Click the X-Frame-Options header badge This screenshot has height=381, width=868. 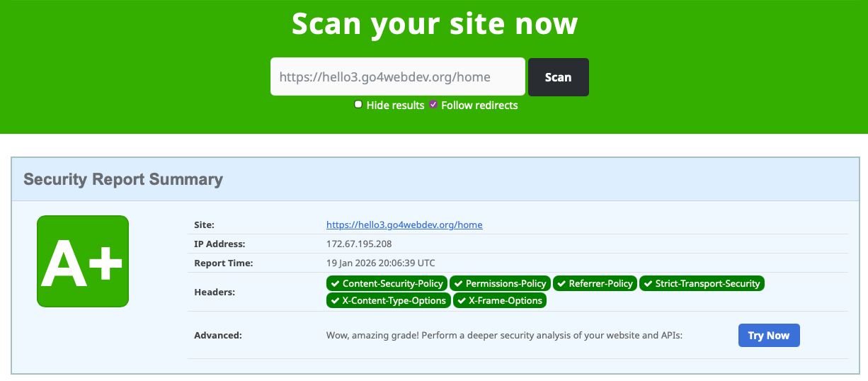point(499,300)
